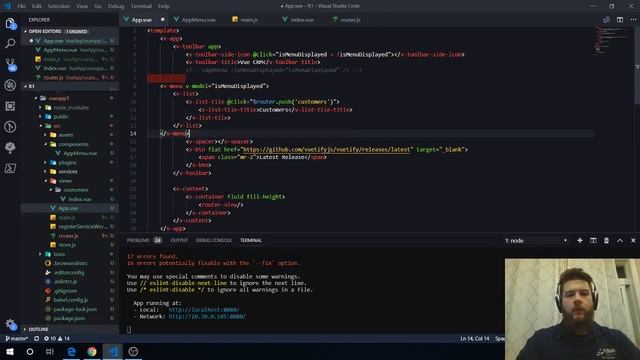The height and width of the screenshot is (360, 640).
Task: Show the OUTPUT panel tab
Action: (x=179, y=240)
